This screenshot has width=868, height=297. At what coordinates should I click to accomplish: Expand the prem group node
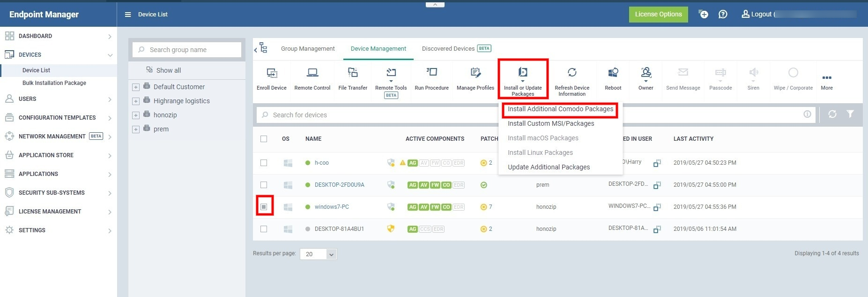[x=135, y=129]
